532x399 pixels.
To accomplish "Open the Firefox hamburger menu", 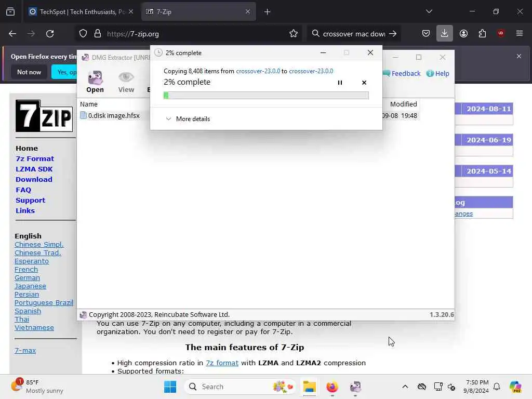I will click(x=520, y=33).
